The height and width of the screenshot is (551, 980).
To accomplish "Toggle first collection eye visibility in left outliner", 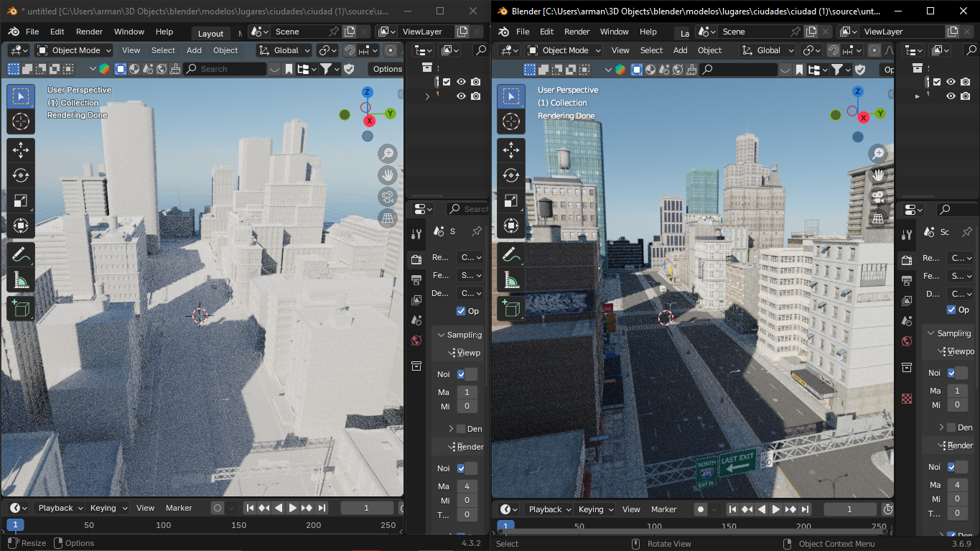I will point(461,82).
